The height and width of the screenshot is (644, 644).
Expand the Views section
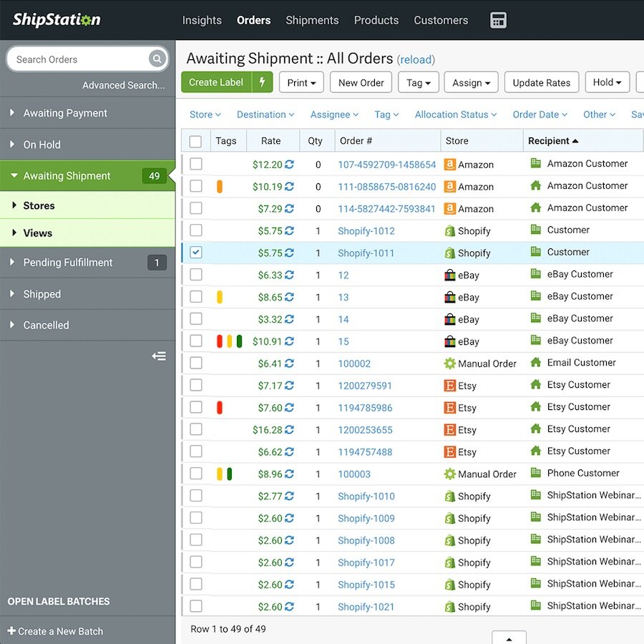point(88,233)
